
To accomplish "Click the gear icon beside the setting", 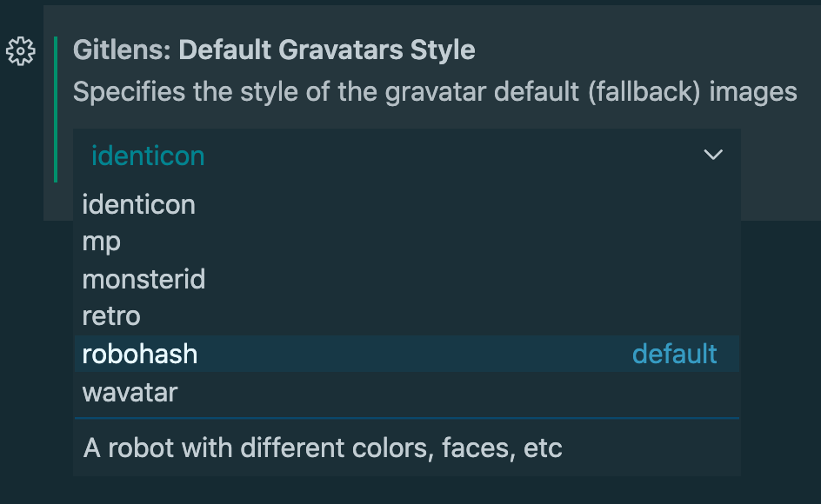I will (21, 50).
